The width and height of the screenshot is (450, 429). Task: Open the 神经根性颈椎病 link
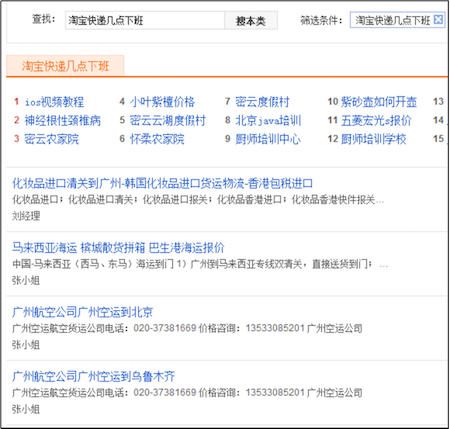(62, 120)
